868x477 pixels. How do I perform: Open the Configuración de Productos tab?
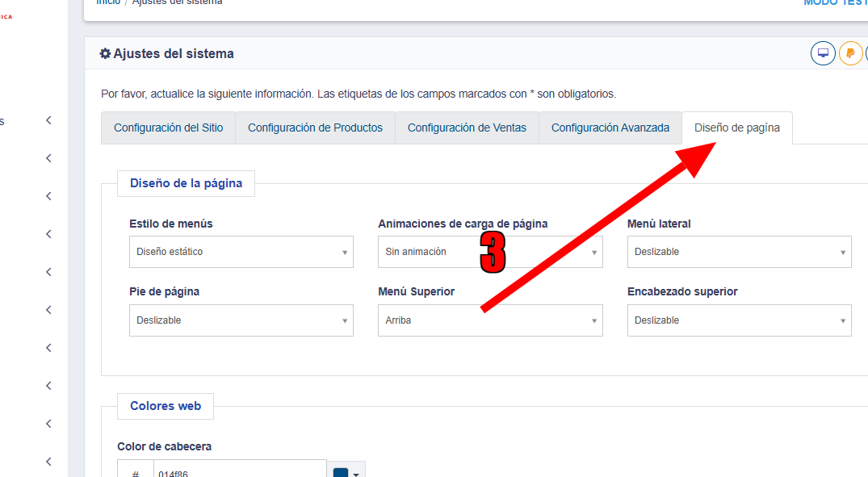click(315, 128)
